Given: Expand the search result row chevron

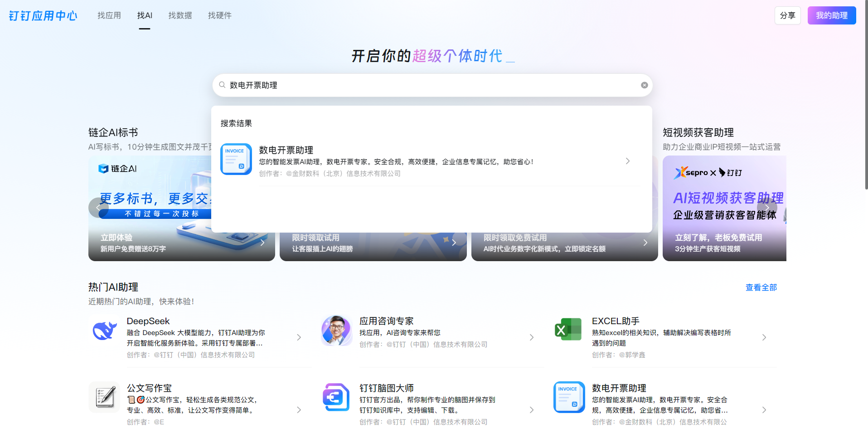Looking at the screenshot, I should click(628, 161).
